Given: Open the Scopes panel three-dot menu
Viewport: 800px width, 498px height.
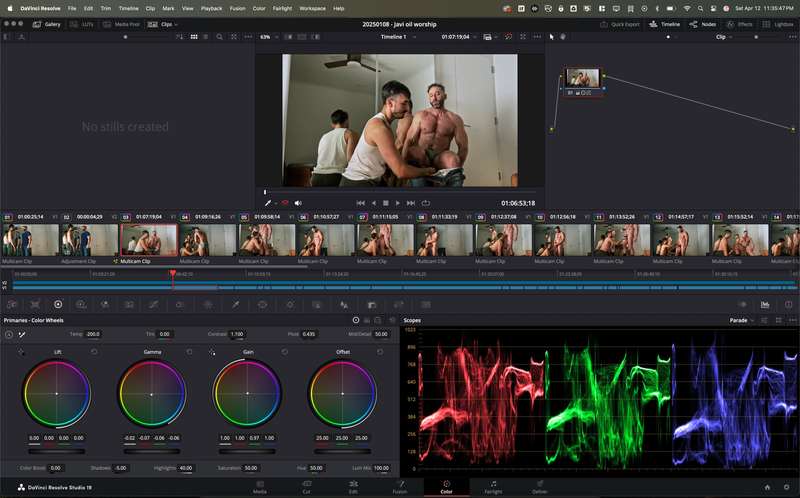Looking at the screenshot, I should point(792,320).
